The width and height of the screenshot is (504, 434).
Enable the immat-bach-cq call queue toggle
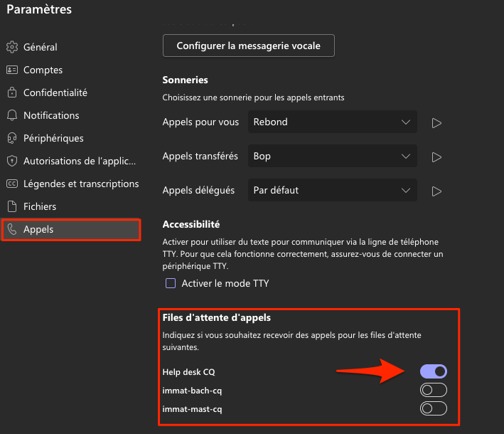coord(434,390)
